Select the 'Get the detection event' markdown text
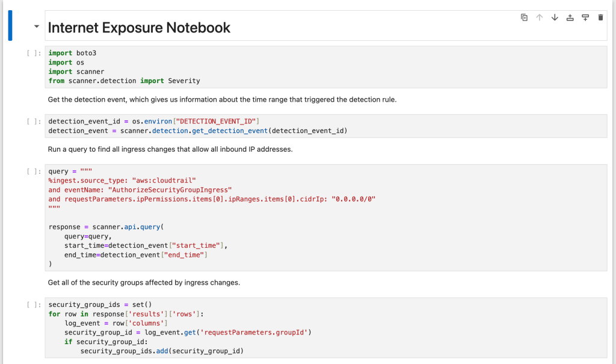Screen dimensions: 616x364 [222, 99]
